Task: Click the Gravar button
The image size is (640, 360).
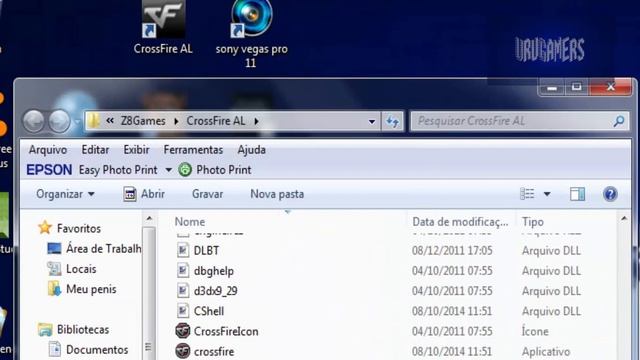Action: click(x=207, y=194)
